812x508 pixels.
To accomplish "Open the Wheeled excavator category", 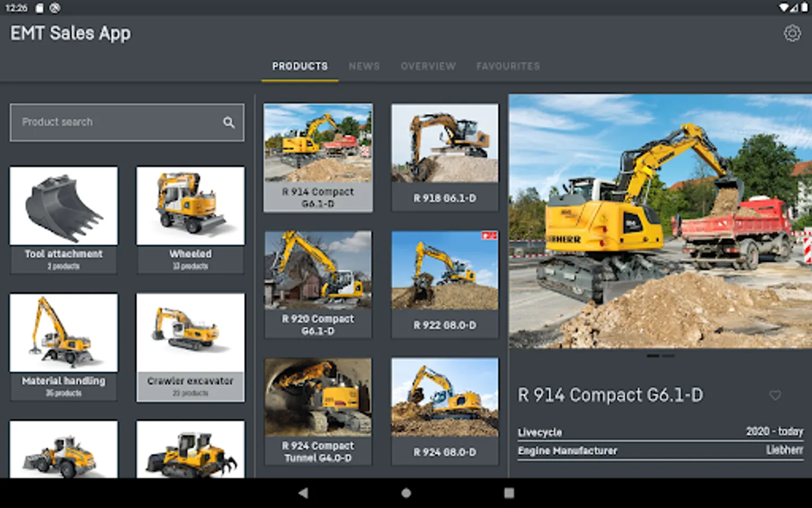I will click(x=191, y=220).
